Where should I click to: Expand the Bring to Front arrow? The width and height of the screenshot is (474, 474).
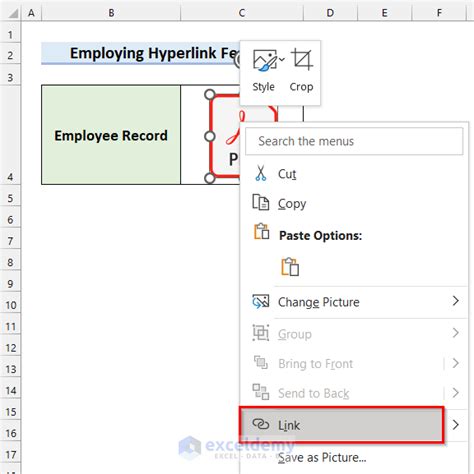click(456, 363)
